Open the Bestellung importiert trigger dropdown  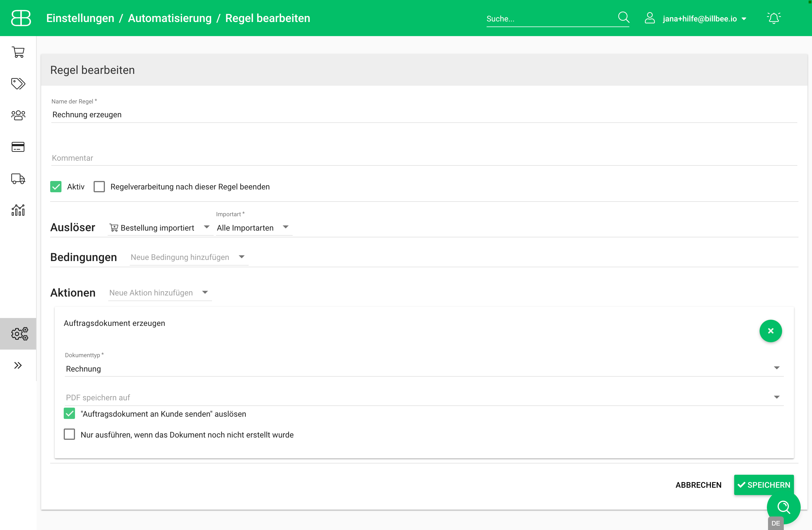[x=160, y=228]
